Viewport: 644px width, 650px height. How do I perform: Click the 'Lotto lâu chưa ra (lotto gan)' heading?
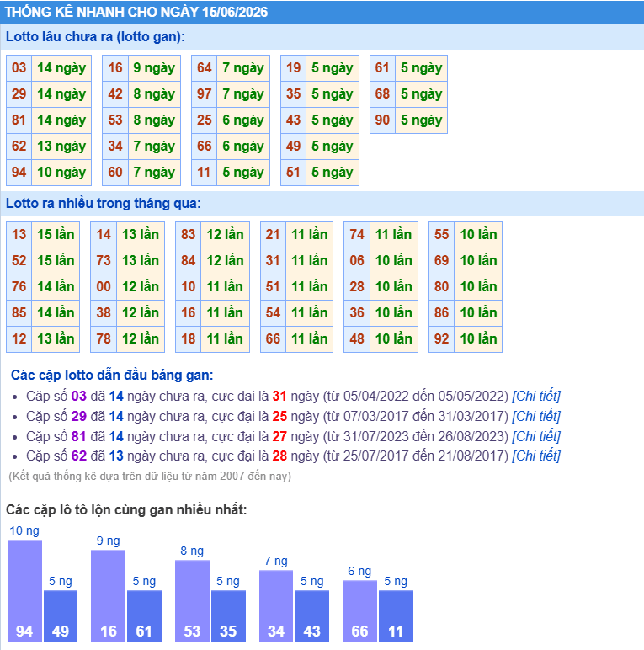point(95,37)
